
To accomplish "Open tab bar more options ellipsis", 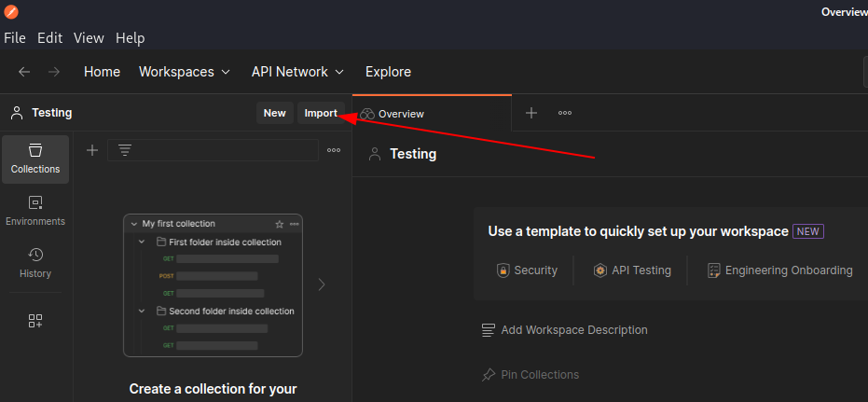I will (565, 113).
